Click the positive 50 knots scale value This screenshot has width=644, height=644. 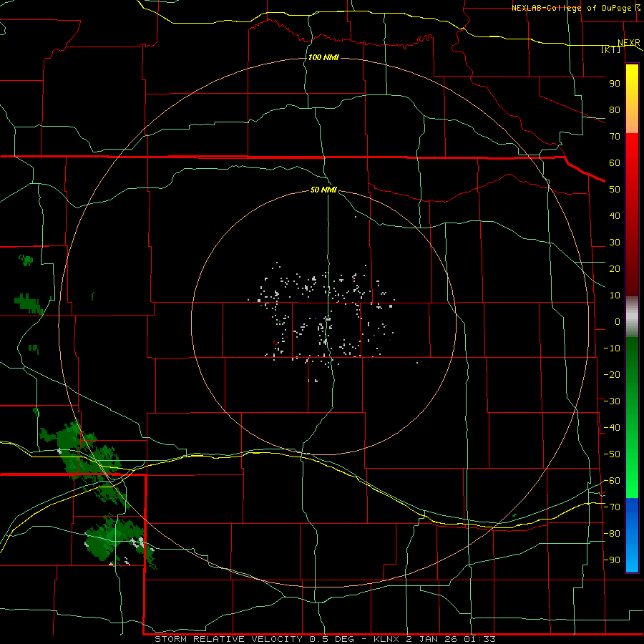click(x=615, y=190)
